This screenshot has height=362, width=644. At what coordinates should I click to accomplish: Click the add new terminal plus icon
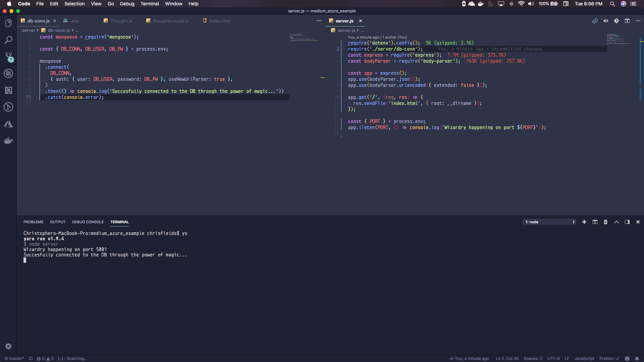click(584, 222)
